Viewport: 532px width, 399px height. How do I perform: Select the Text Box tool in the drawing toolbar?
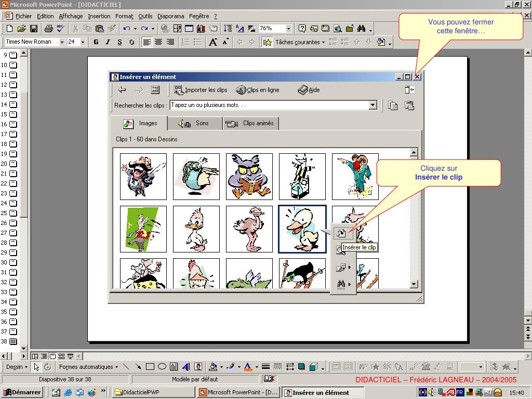click(174, 367)
